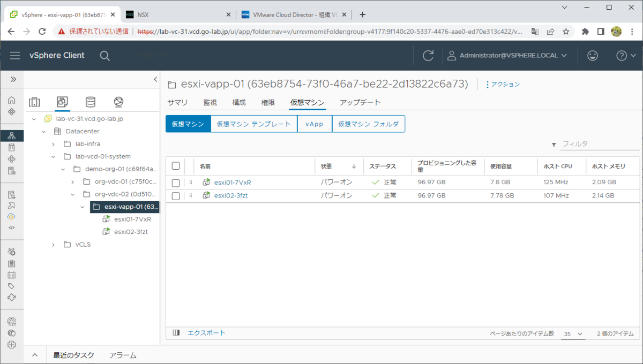This screenshot has width=643, height=364.
Task: Open Events calendar sidebar icon
Action: [x=12, y=275]
